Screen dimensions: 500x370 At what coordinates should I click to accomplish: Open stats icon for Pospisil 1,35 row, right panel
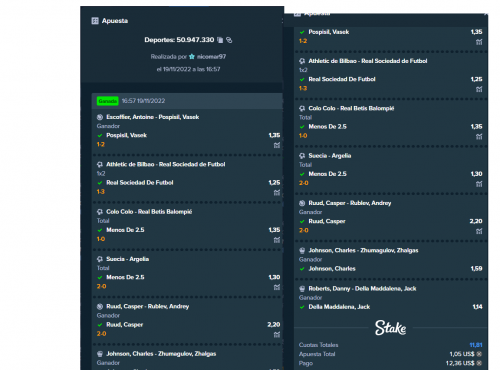[479, 42]
